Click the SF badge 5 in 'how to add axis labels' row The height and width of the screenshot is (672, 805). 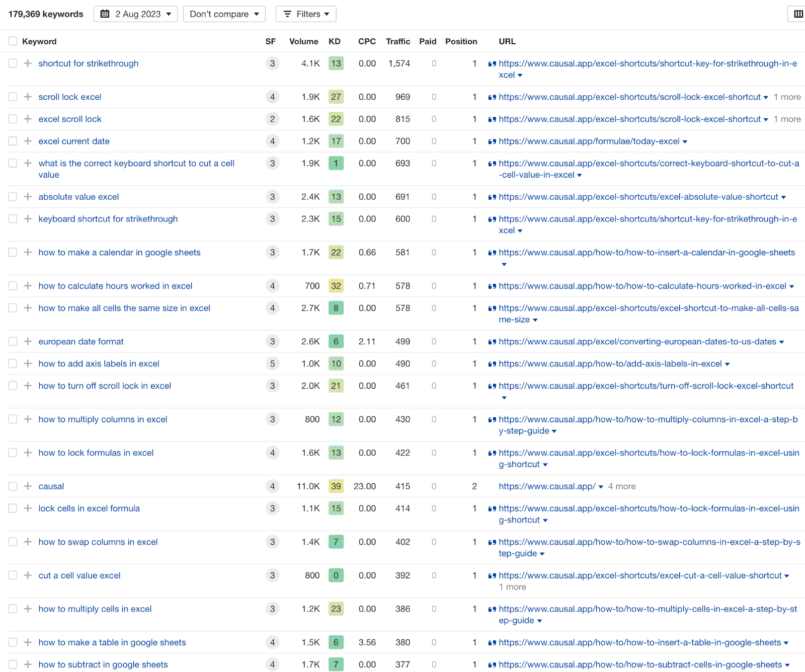(x=272, y=363)
